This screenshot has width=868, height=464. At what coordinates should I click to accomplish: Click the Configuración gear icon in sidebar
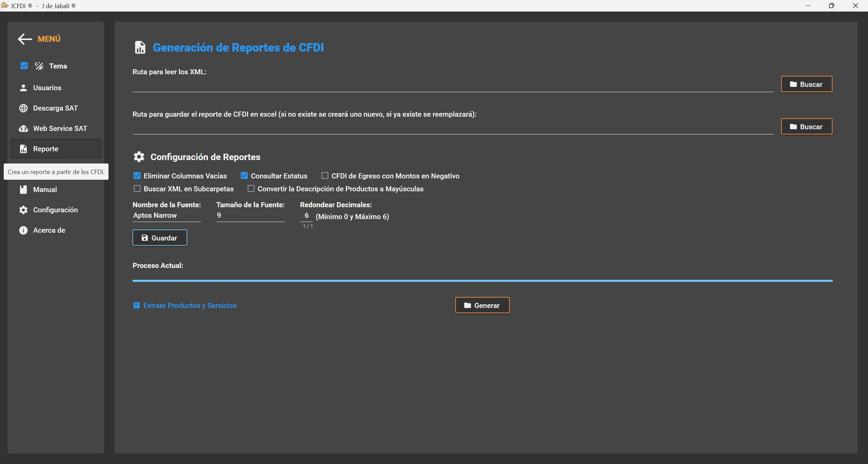[x=23, y=210]
